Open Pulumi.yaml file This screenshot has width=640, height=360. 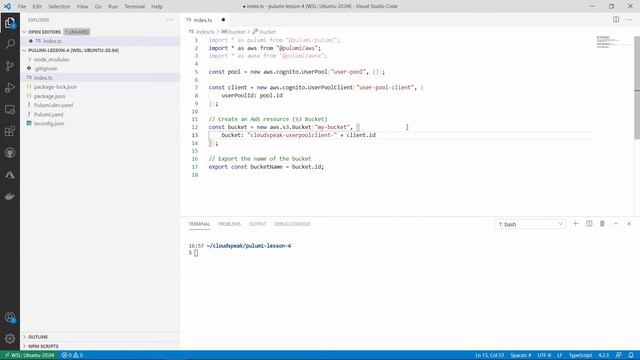pyautogui.click(x=49, y=115)
